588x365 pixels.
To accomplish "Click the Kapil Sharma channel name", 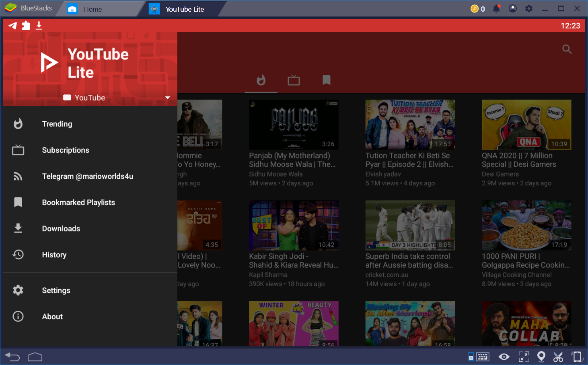I will (x=268, y=275).
